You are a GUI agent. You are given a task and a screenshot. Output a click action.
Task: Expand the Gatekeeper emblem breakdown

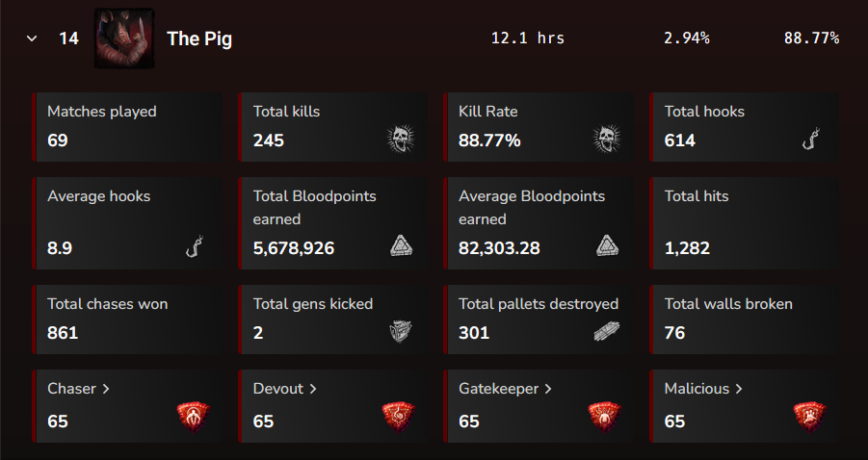[x=506, y=389]
